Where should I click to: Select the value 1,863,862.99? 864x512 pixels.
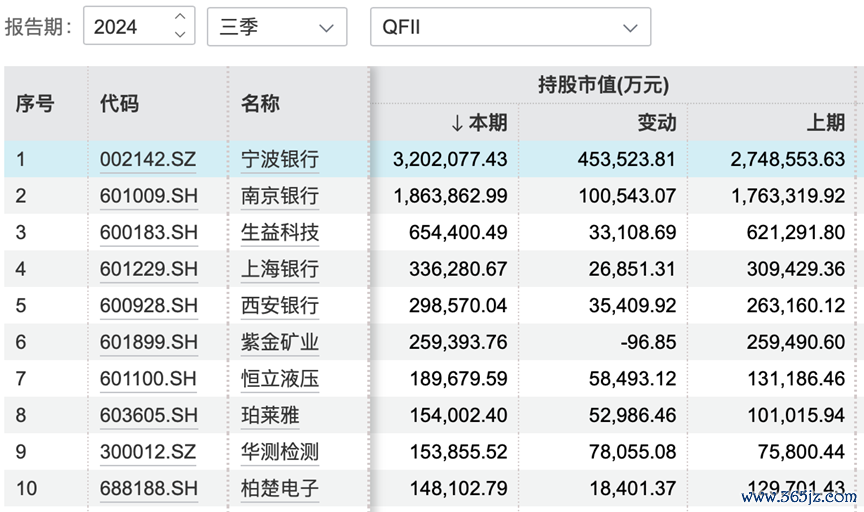click(451, 196)
